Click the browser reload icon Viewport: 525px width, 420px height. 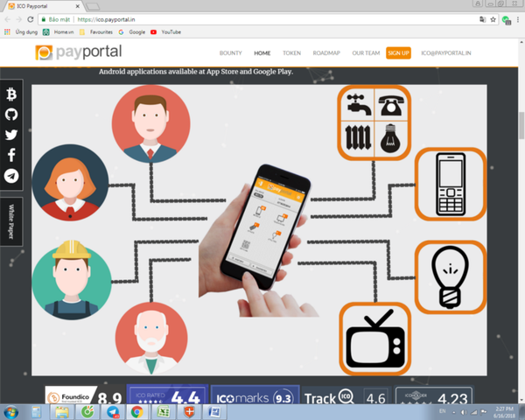coord(31,19)
